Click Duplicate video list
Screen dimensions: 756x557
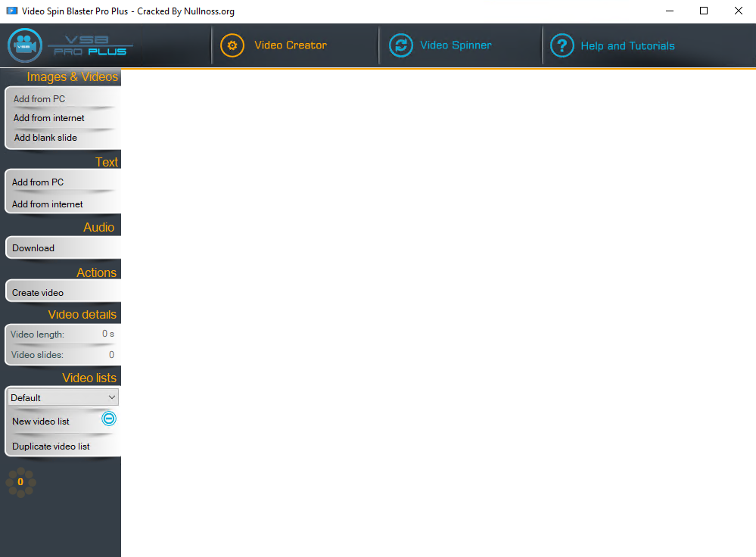tap(51, 447)
